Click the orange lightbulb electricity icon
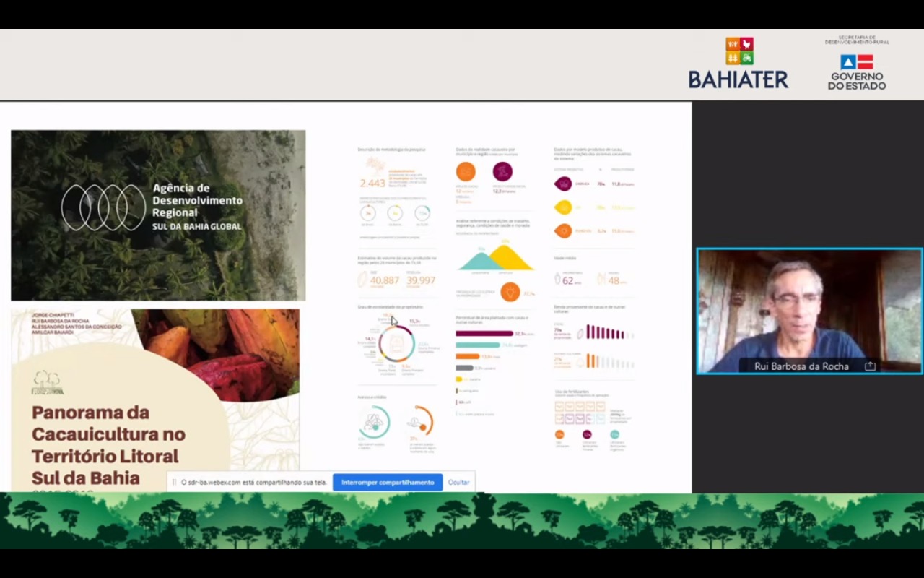 click(510, 293)
